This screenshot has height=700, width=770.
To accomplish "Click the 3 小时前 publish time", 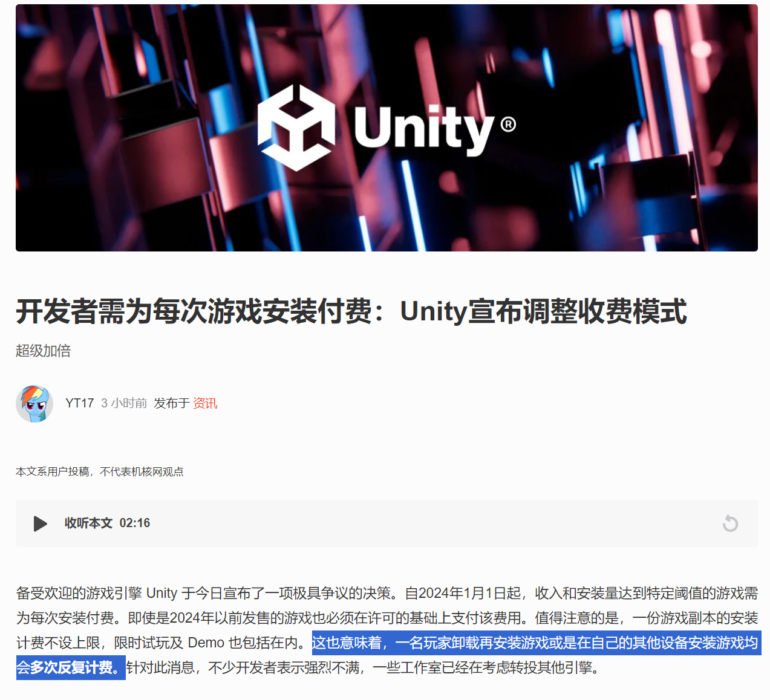I will coord(124,403).
